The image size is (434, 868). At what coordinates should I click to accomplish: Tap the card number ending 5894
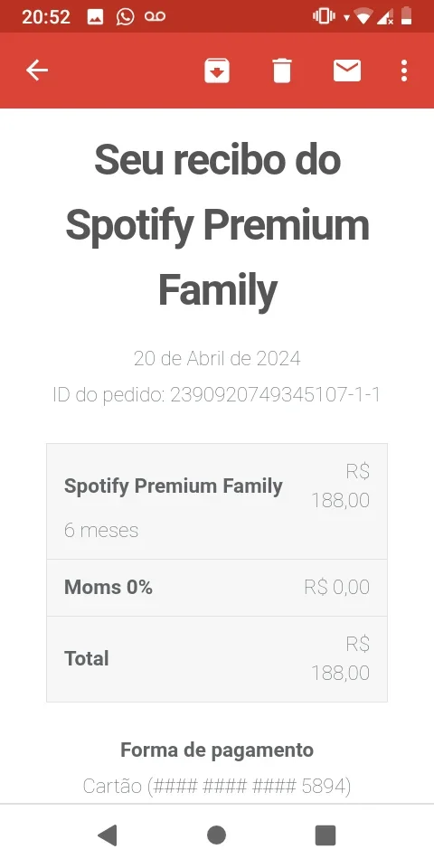[x=217, y=786]
